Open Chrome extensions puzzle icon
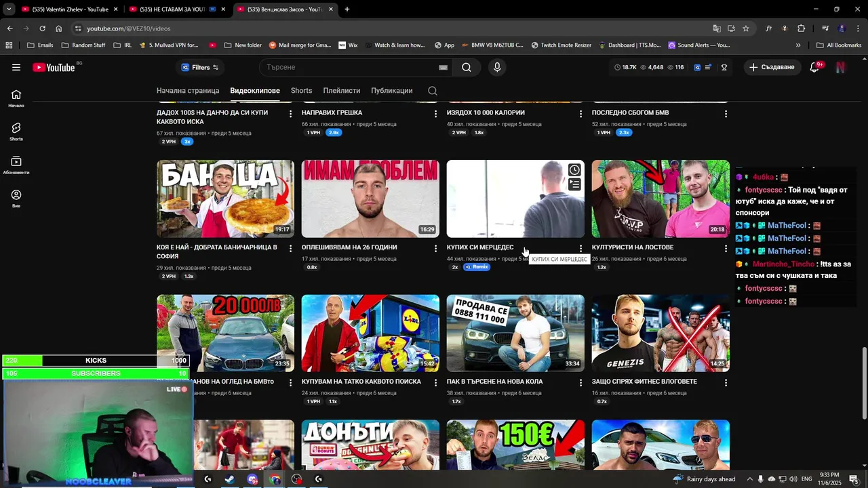868x488 pixels. [802, 28]
